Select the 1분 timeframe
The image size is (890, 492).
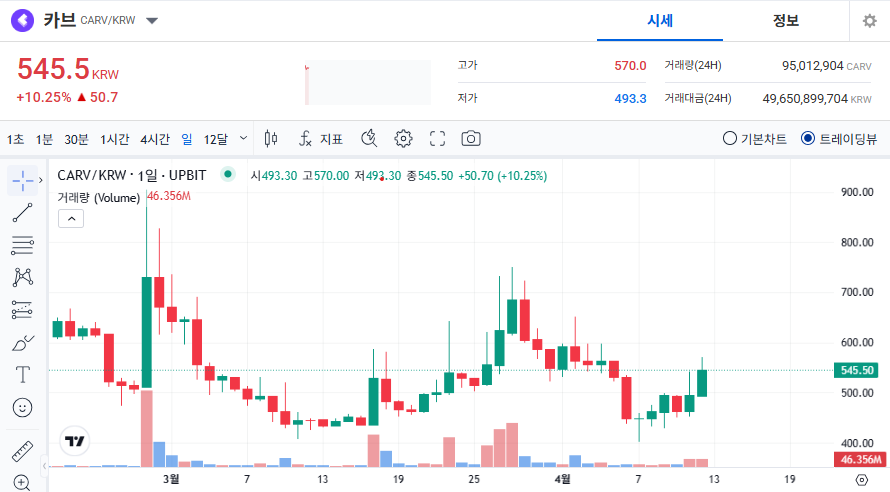click(44, 139)
